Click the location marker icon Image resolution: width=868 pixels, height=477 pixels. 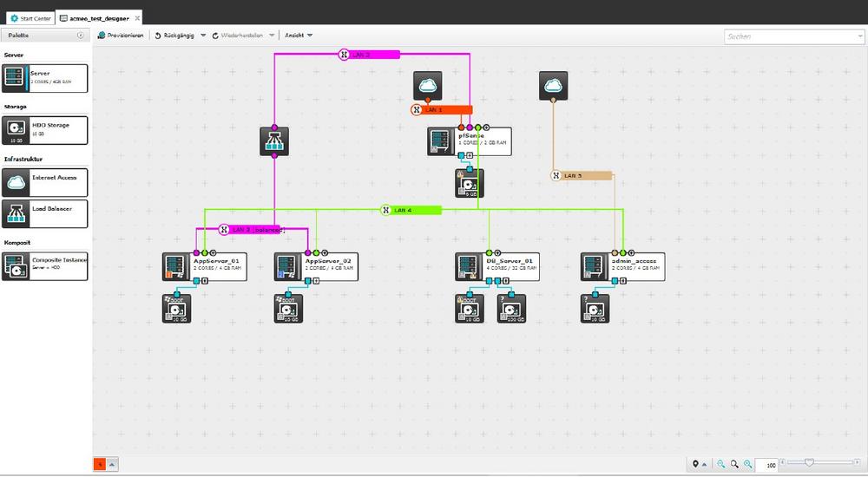[x=696, y=464]
